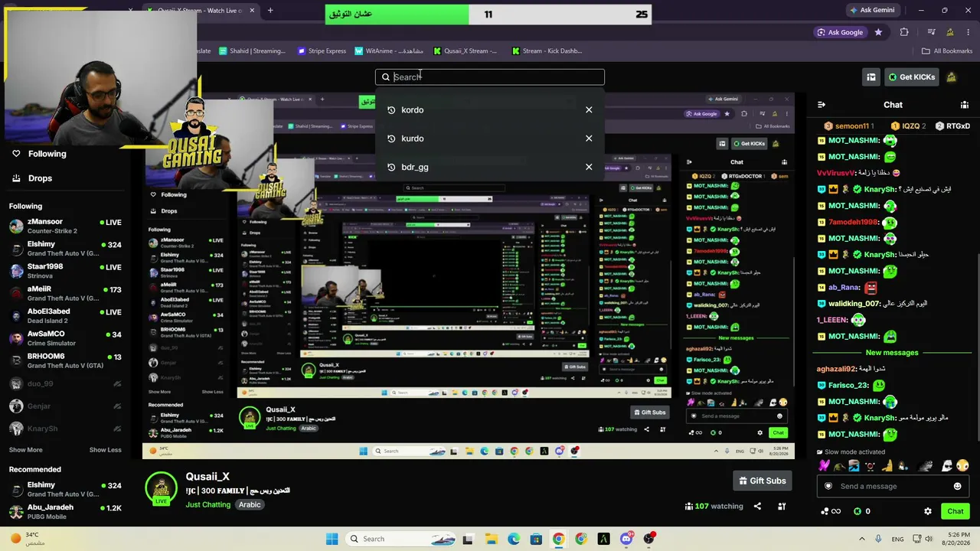
Task: Click the KICKs balance icon in chat footer
Action: point(857,511)
